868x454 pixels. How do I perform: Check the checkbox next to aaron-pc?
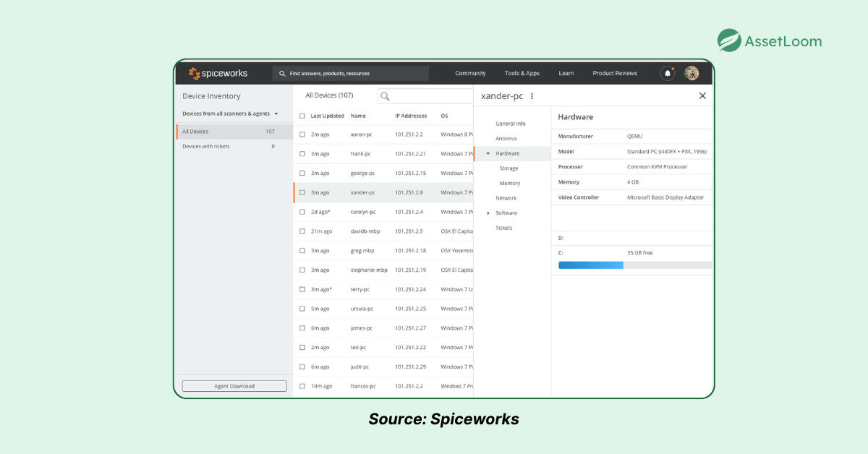click(302, 134)
